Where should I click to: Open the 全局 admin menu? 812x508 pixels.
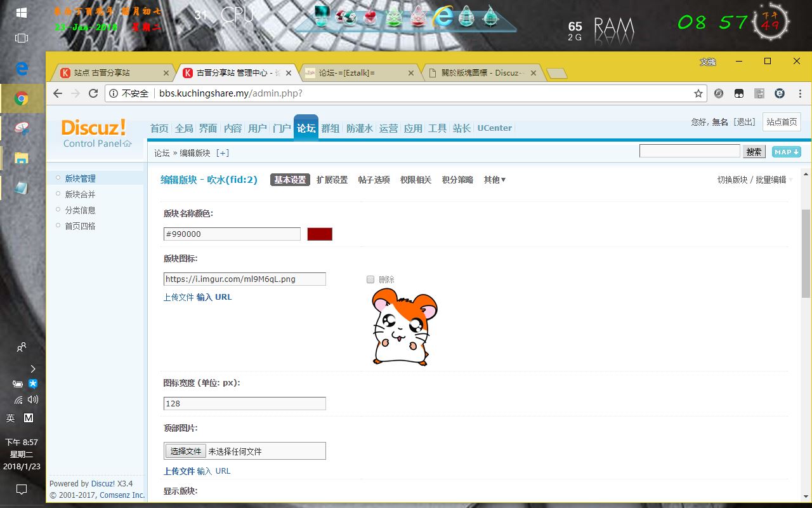pyautogui.click(x=184, y=128)
